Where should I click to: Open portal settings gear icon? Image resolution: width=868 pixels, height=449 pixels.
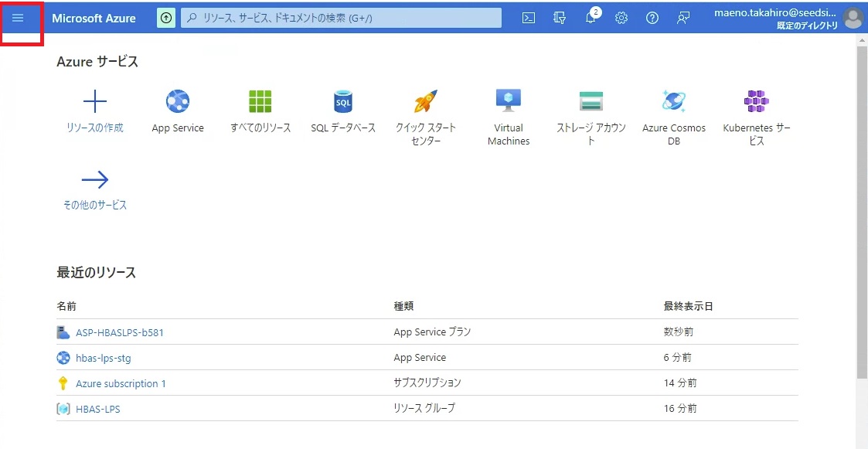[621, 18]
